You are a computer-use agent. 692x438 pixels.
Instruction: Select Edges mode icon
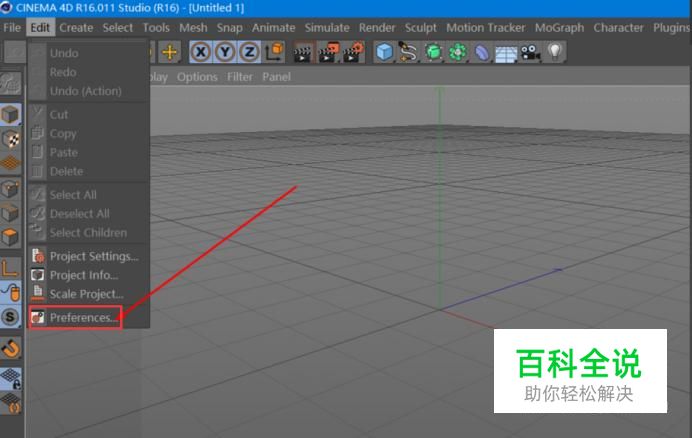pyautogui.click(x=10, y=214)
